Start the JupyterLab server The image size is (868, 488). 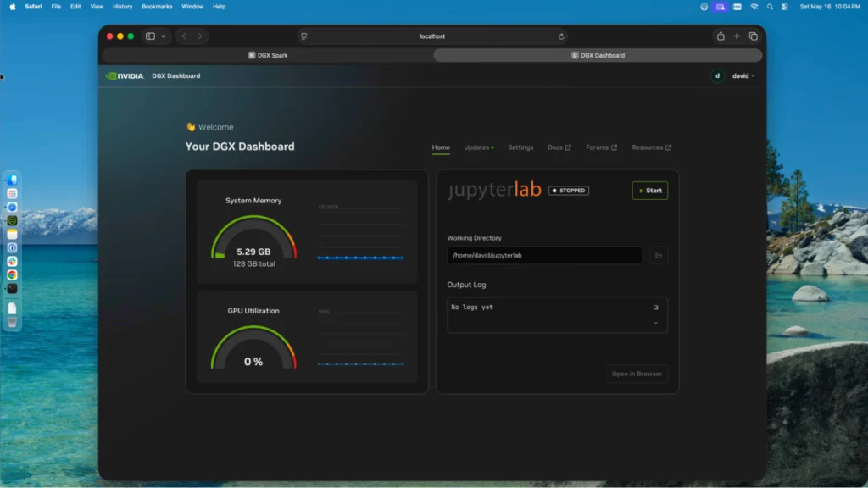(x=650, y=191)
